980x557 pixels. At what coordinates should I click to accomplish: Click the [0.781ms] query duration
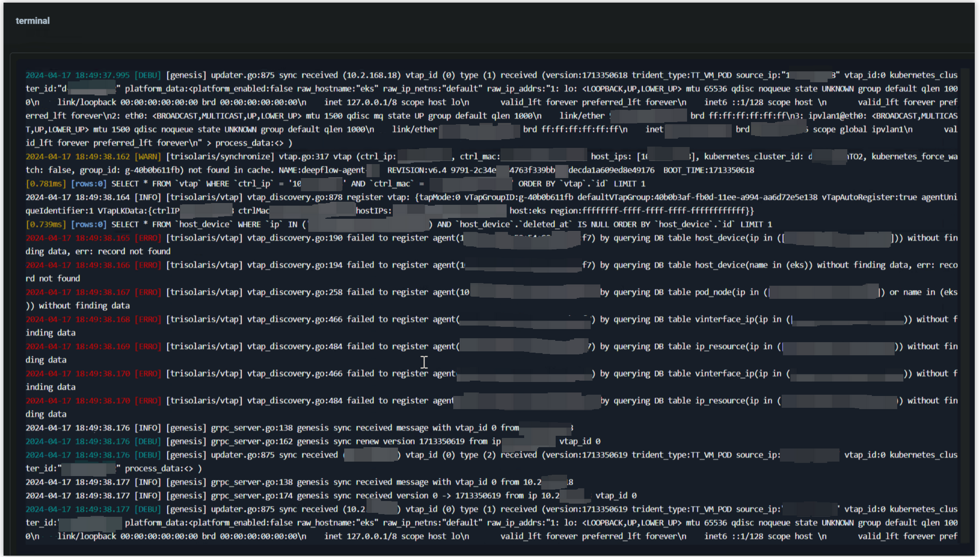click(x=46, y=184)
